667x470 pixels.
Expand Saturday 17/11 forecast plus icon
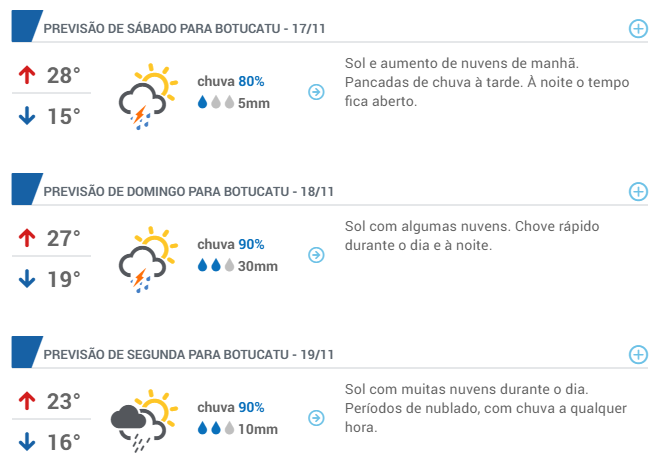pyautogui.click(x=638, y=29)
